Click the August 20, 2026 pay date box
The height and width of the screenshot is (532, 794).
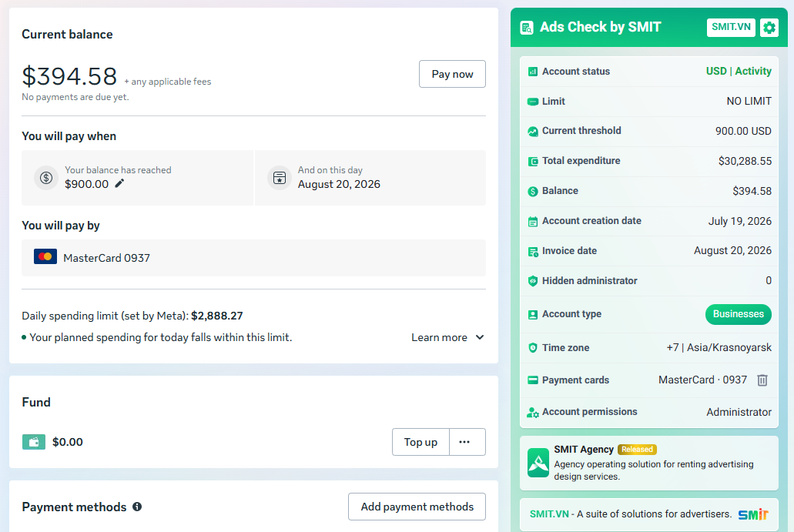370,178
